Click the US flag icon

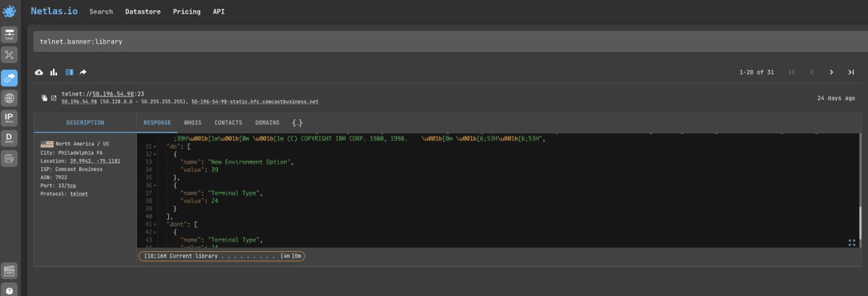[47, 144]
